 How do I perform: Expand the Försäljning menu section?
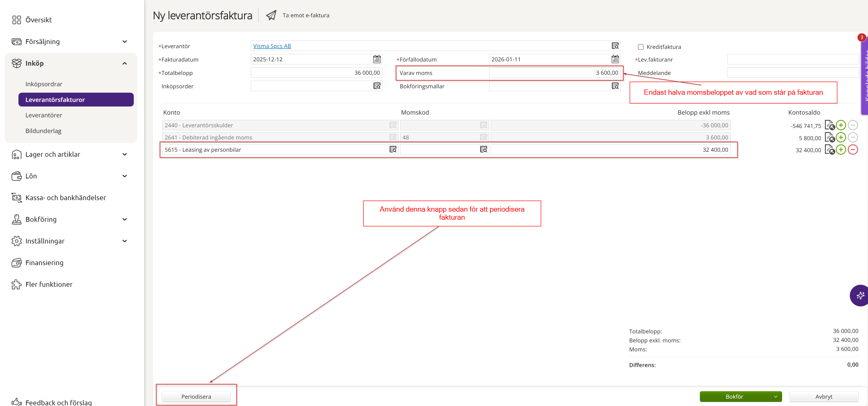pyautogui.click(x=124, y=41)
